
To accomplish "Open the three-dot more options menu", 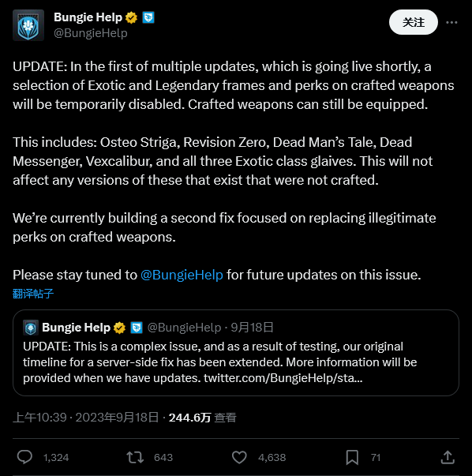I will click(x=451, y=22).
